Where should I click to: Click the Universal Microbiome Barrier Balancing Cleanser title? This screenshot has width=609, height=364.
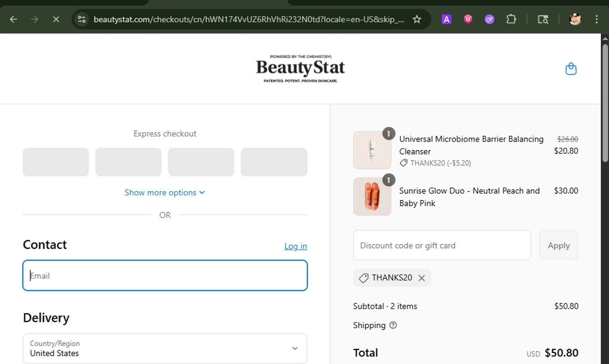(x=471, y=145)
